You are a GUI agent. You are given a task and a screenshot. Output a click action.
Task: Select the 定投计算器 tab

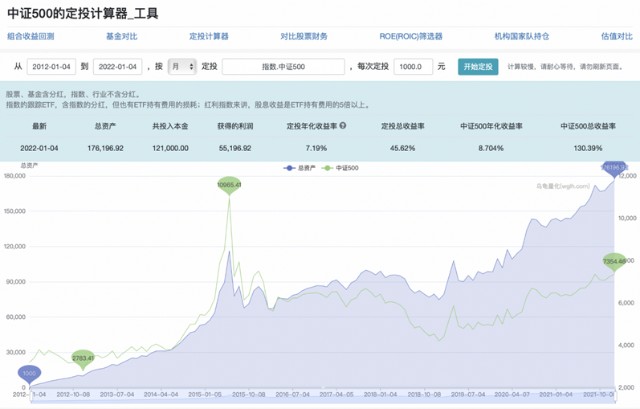coord(209,36)
